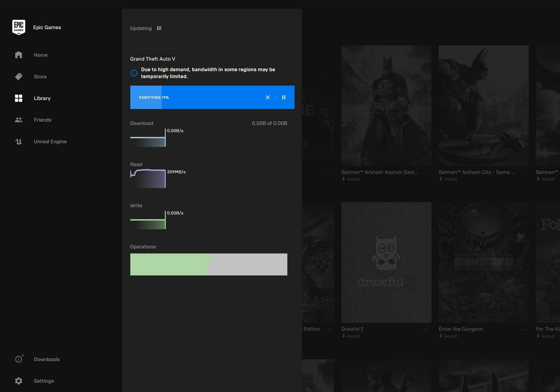Cancel the Grand Theft Auto V update
Screen dimensions: 560x392
(x=268, y=97)
